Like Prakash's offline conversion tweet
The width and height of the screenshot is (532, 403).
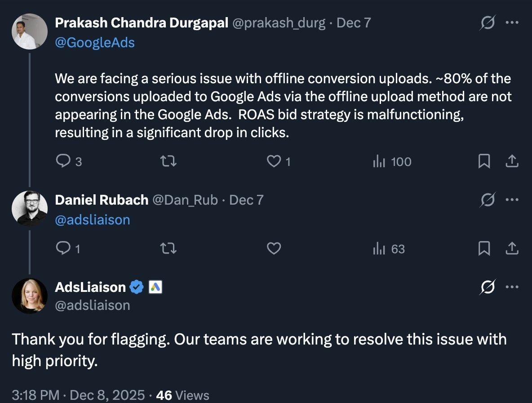(274, 161)
